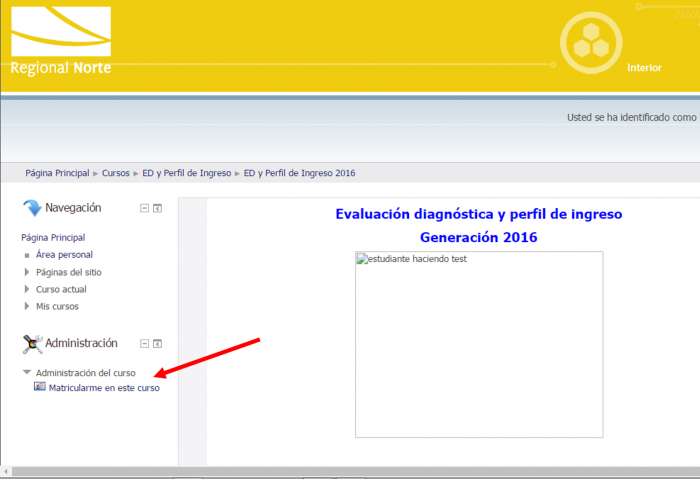The height and width of the screenshot is (479, 700).
Task: Click Usted se ha identificado como text
Action: [x=631, y=117]
